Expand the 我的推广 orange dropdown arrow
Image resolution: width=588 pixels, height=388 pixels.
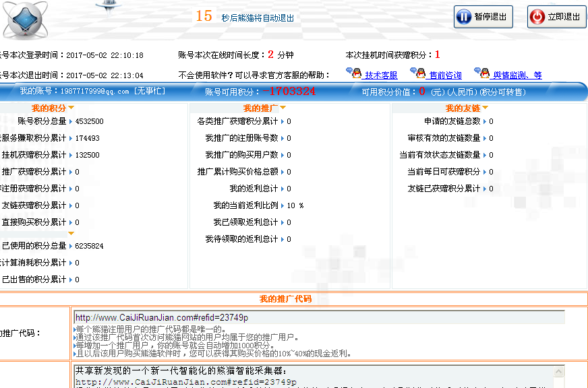[283, 108]
